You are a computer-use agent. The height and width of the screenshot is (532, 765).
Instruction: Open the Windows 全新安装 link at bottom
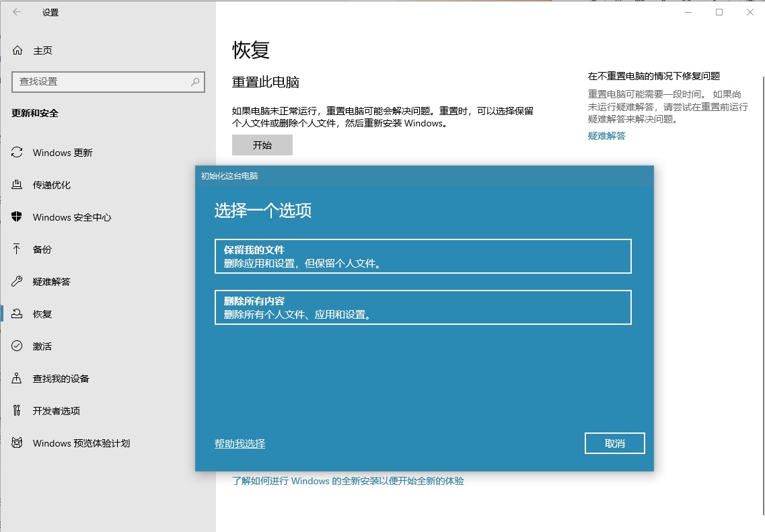[x=349, y=481]
